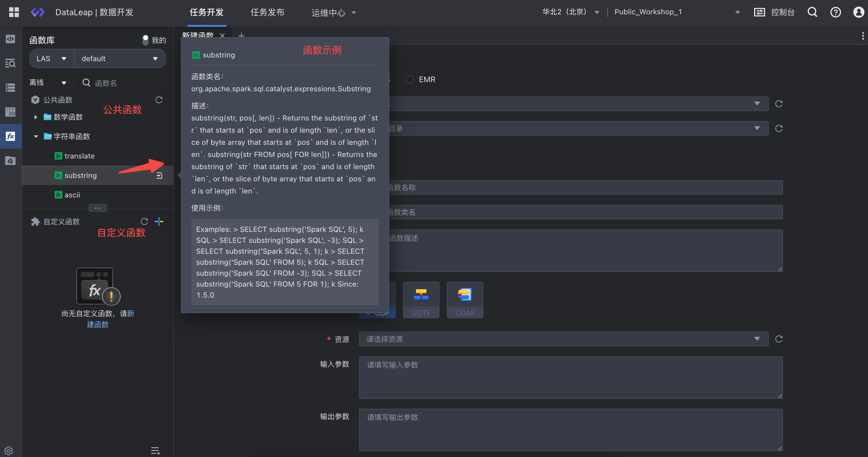The width and height of the screenshot is (868, 457).
Task: Click the 公共函数 section header
Action: [58, 99]
